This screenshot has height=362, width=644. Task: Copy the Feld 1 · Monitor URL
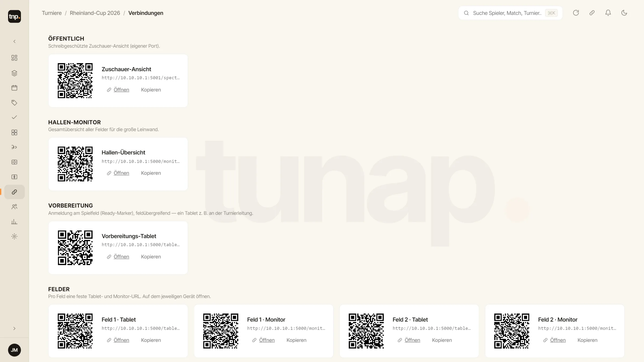click(297, 340)
